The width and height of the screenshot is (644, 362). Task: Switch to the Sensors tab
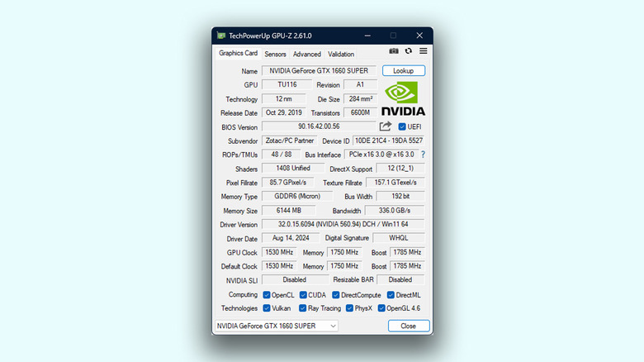tap(275, 54)
